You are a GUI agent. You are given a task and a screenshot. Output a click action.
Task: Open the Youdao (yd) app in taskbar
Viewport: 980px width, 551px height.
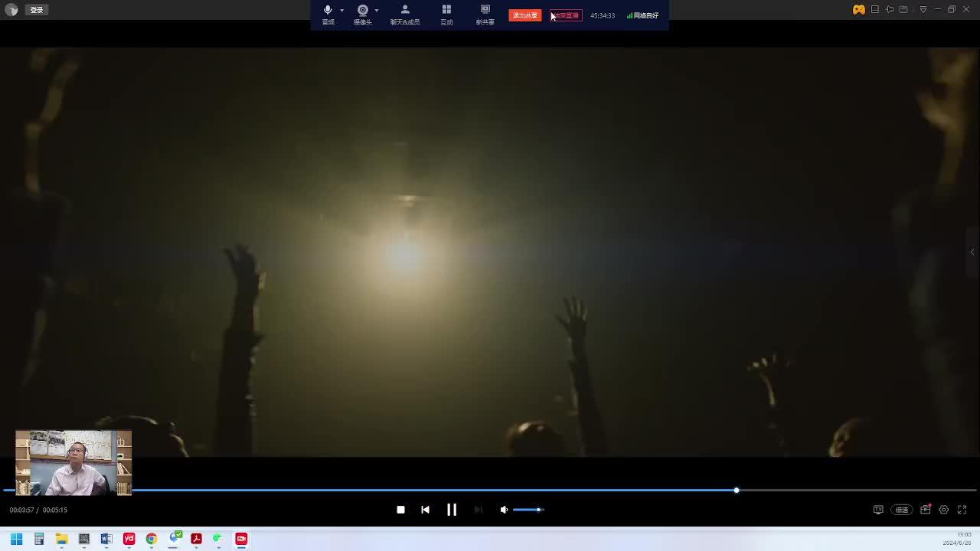129,539
